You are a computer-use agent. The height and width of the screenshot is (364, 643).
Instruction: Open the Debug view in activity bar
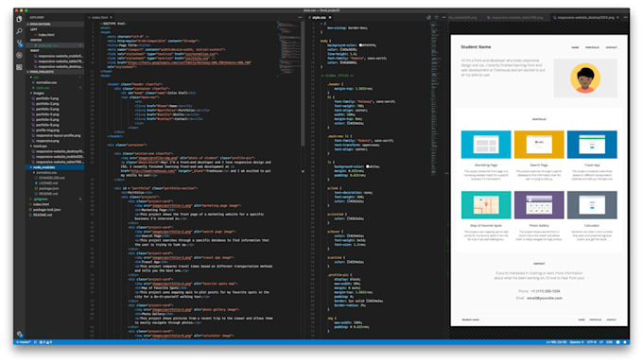pos(19,55)
